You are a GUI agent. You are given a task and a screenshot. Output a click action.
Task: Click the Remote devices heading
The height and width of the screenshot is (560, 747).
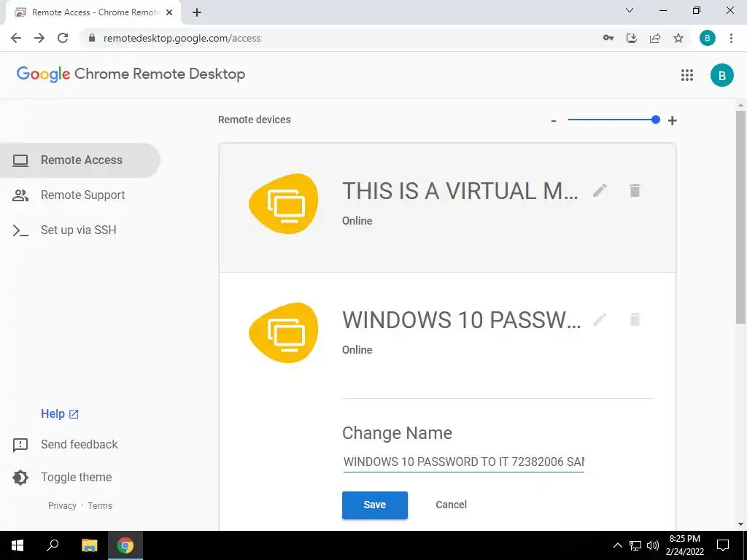pos(255,120)
